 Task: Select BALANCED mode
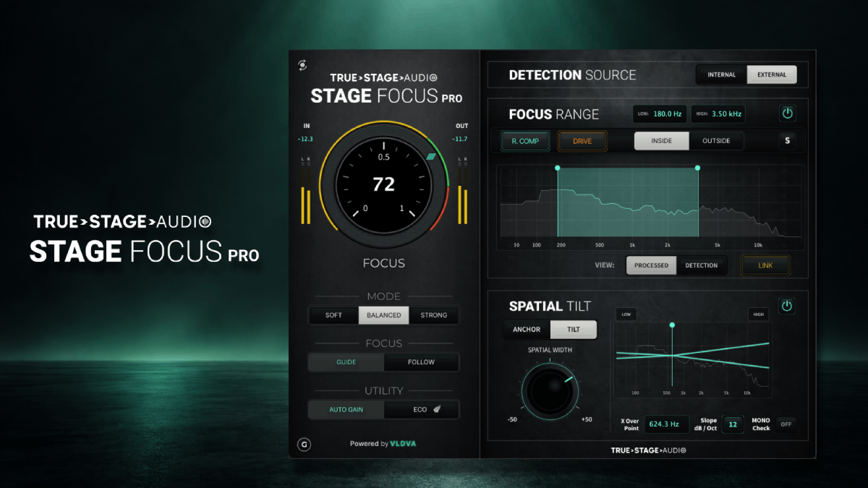[383, 315]
